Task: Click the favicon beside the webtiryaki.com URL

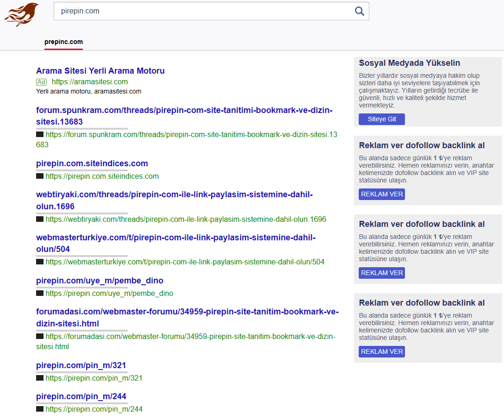Action: 40,219
